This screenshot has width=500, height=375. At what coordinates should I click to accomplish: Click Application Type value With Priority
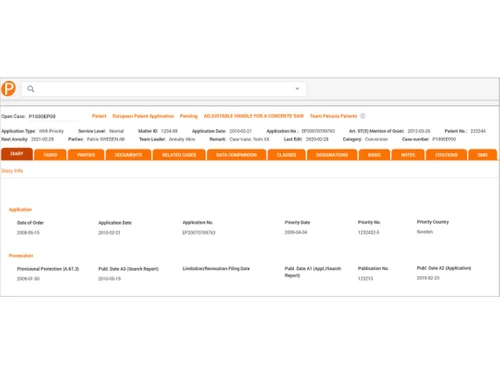pos(51,131)
